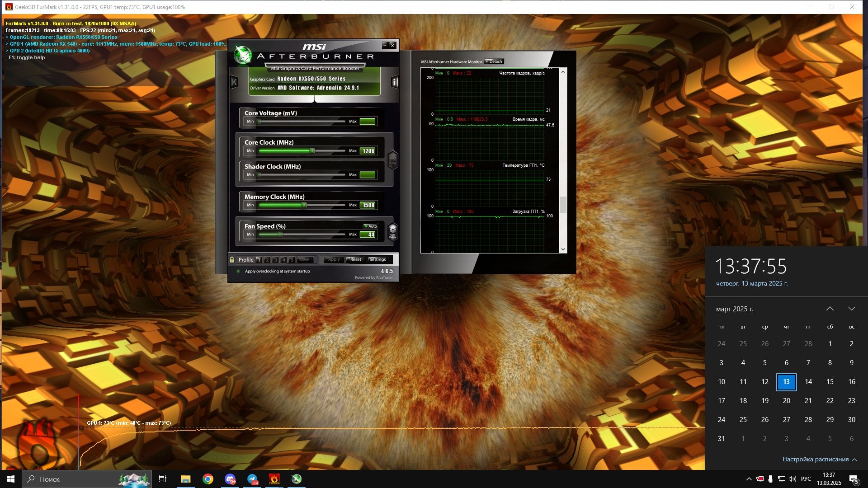This screenshot has width=868, height=488.
Task: Open the Afterburner info button
Action: pos(394,82)
